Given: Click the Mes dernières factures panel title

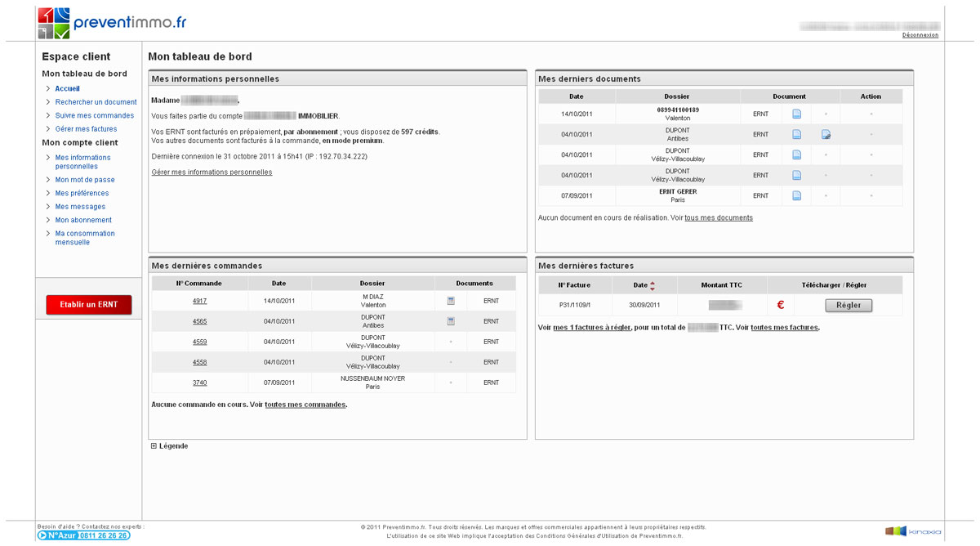Looking at the screenshot, I should click(x=586, y=266).
